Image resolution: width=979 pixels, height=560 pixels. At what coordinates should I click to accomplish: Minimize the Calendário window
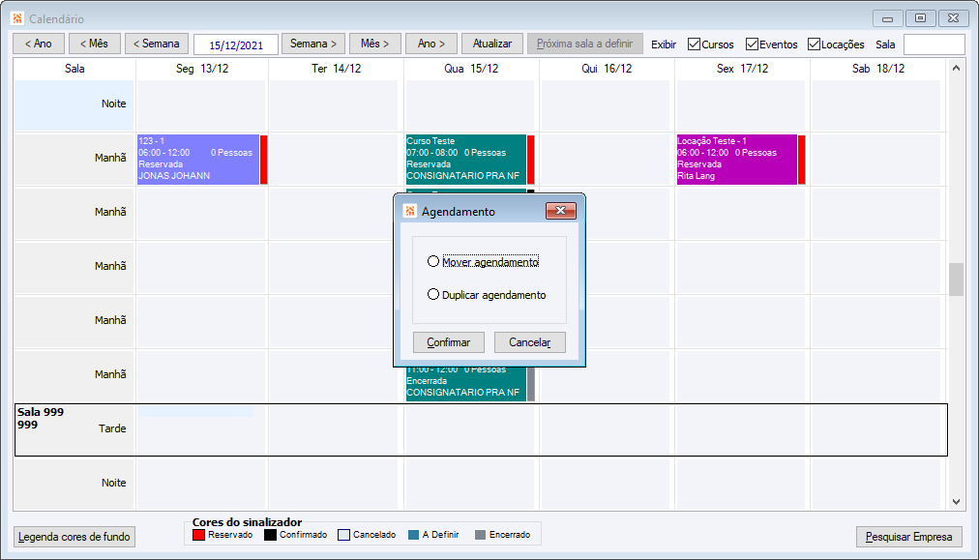pyautogui.click(x=887, y=18)
